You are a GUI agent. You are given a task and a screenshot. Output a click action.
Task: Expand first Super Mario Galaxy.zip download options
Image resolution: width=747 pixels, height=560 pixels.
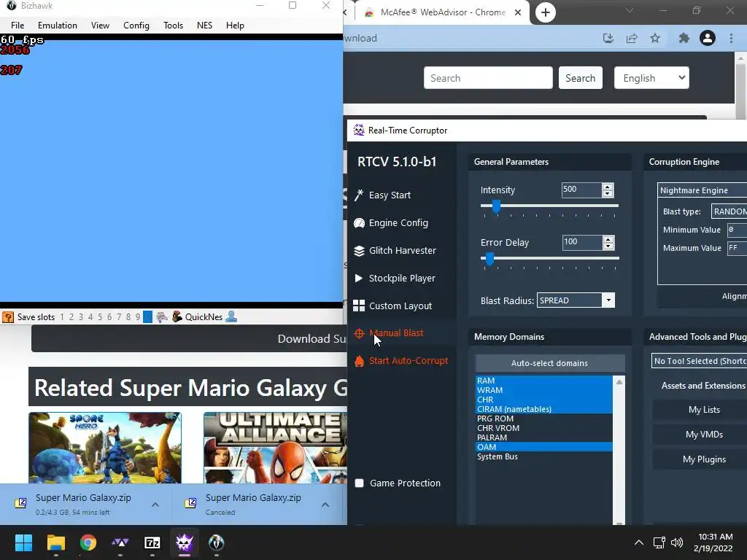click(155, 505)
